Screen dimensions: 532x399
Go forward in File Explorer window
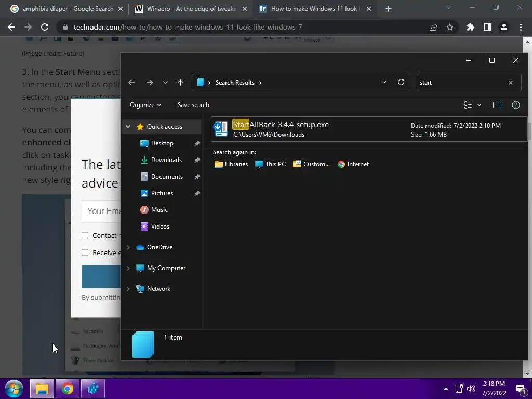pos(149,83)
